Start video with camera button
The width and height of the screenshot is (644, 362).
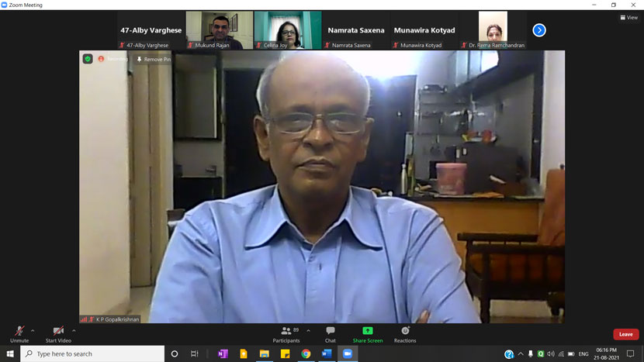point(58,334)
